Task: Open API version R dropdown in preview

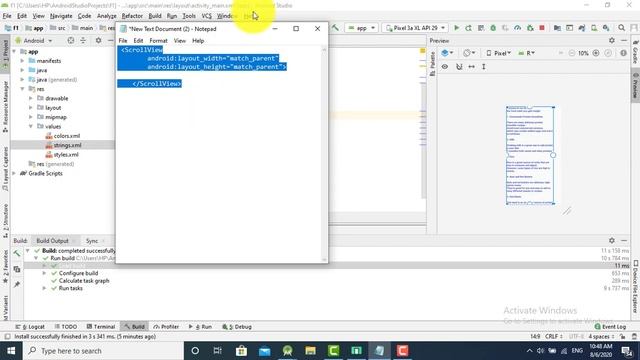Action: 527,53
